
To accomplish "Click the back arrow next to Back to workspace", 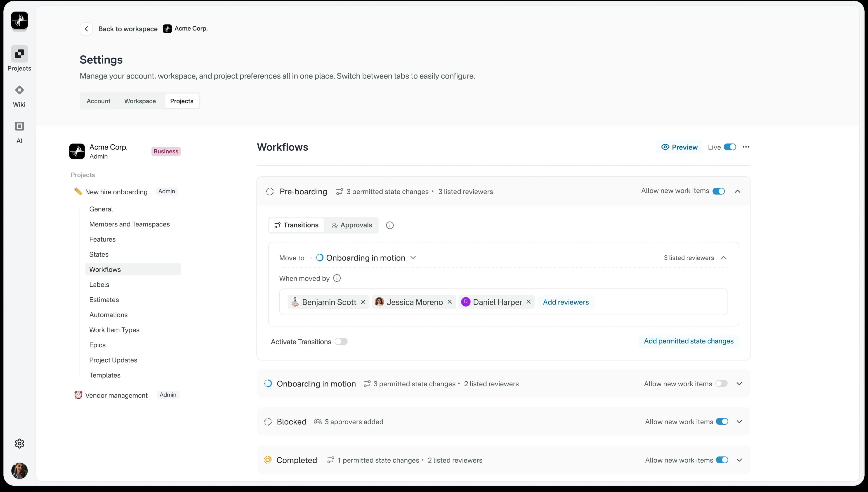I will pos(86,29).
